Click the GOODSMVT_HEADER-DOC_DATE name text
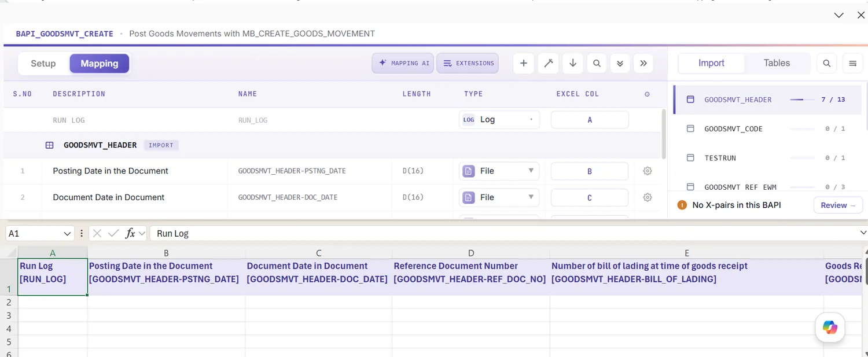Viewport: 868px width, 357px height. tap(288, 197)
